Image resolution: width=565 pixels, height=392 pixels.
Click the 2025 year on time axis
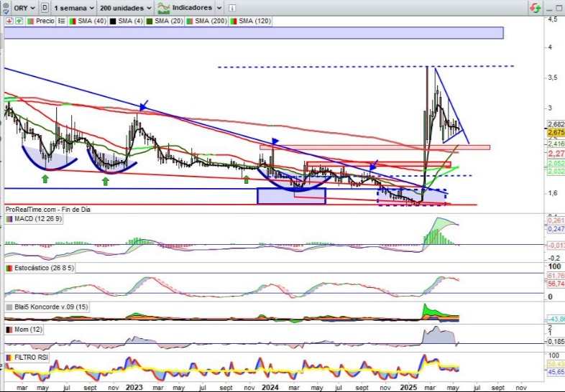coord(408,387)
